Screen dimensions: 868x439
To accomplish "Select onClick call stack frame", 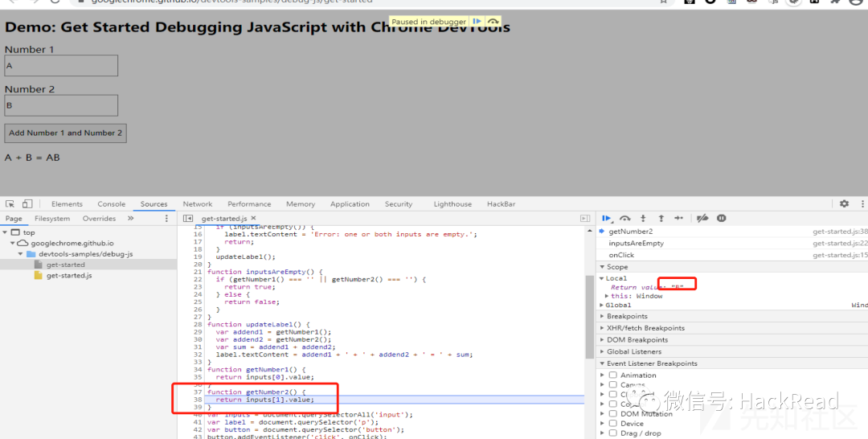I will click(732, 255).
